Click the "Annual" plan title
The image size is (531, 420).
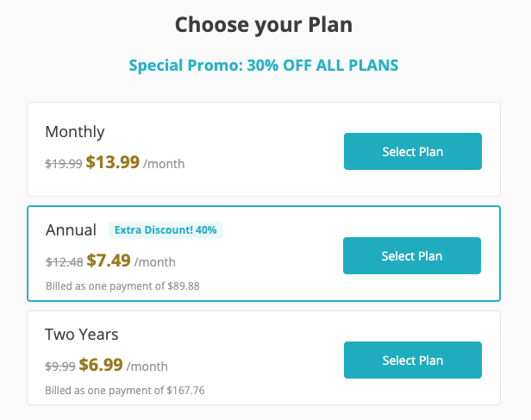(x=71, y=230)
